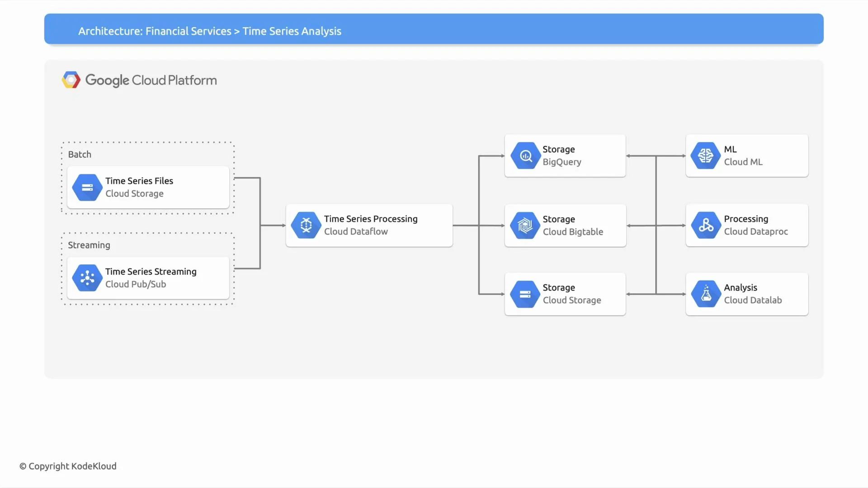Click the Cloud Pub/Sub hexagon icon
Screen dimensions: 868x488
87,278
